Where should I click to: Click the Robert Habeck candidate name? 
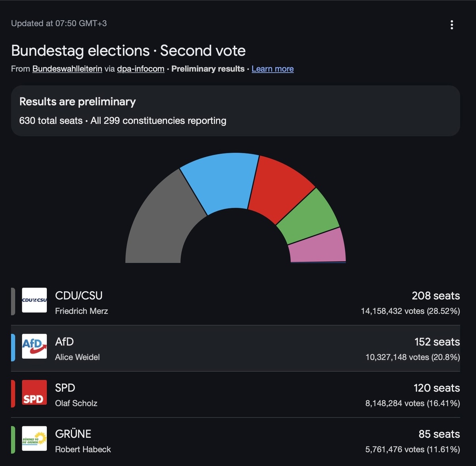point(83,449)
